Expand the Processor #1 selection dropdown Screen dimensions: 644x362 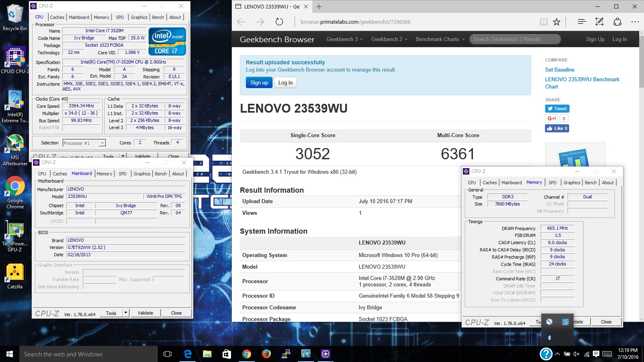[x=102, y=143]
